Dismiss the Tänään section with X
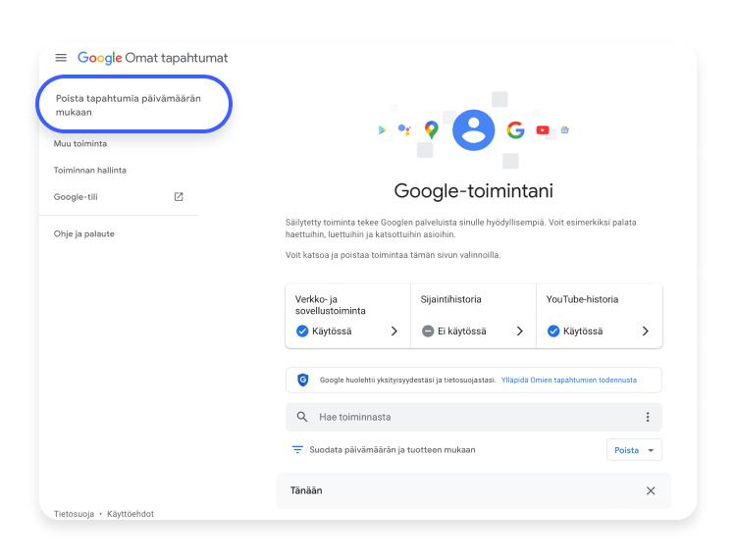Image resolution: width=736 pixels, height=560 pixels. coord(651,490)
